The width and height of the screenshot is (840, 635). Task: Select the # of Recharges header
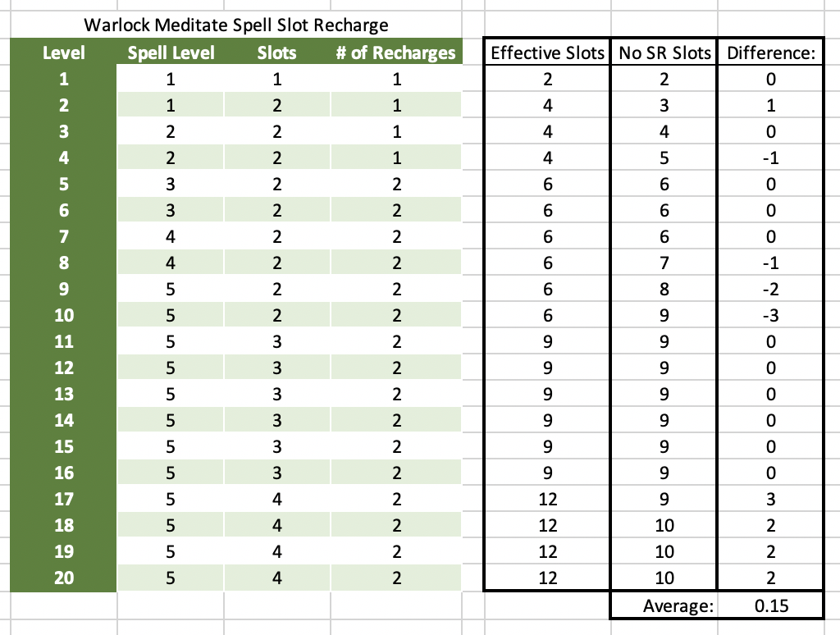pyautogui.click(x=395, y=53)
